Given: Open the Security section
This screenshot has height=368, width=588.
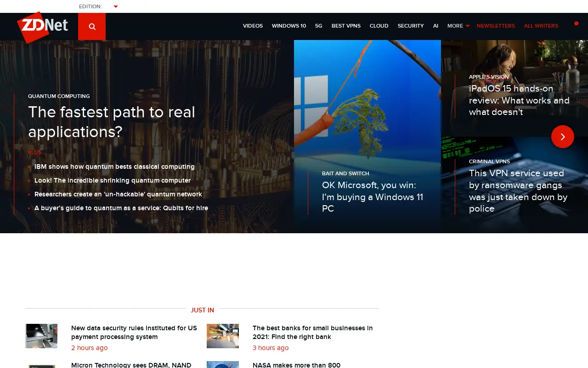Looking at the screenshot, I should click(411, 26).
